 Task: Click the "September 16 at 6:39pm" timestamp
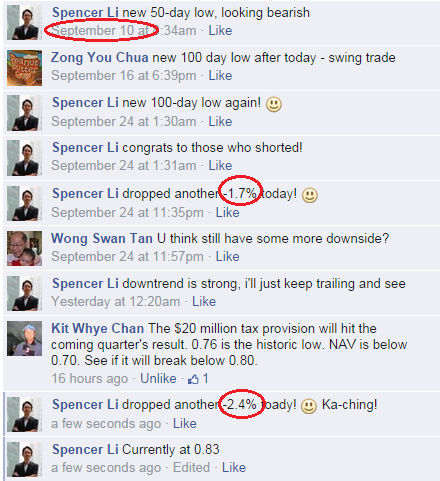click(x=124, y=76)
